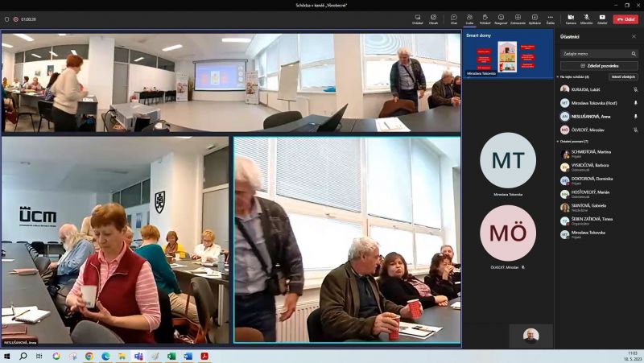Toggle mute for NESLUŠANOVÁ, Anna
This screenshot has width=644, height=363.
(x=635, y=116)
